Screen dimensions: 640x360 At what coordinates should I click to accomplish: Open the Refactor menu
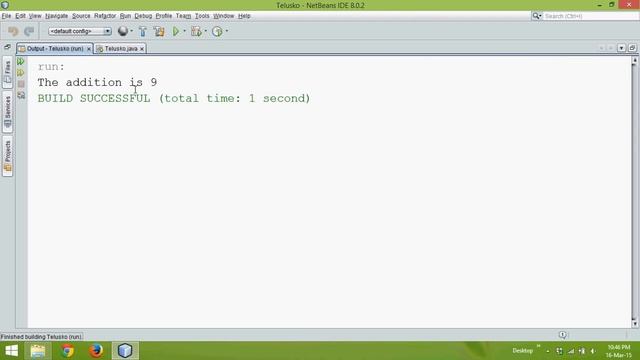tap(105, 16)
